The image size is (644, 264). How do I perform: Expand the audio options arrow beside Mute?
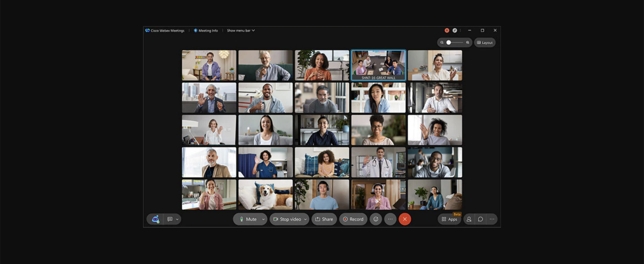pos(263,219)
